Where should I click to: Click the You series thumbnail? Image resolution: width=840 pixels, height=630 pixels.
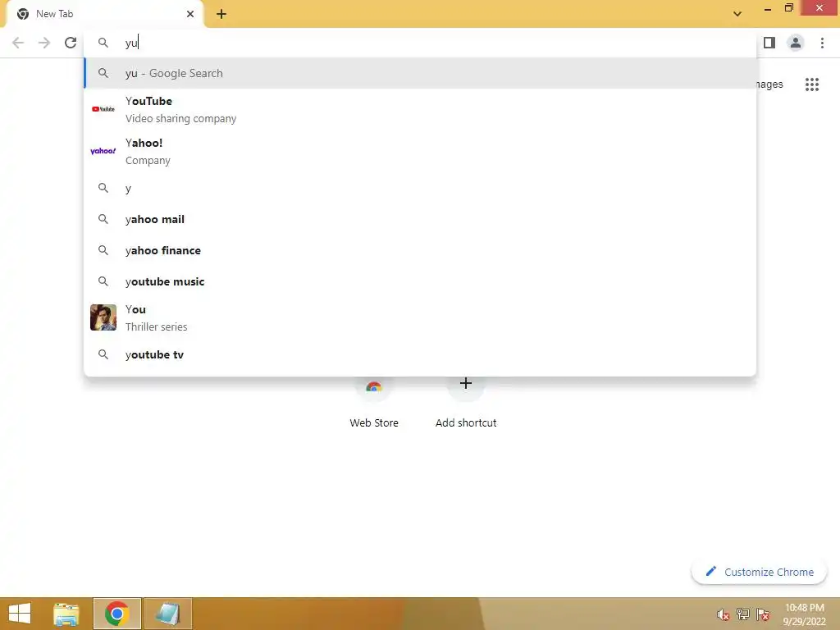pyautogui.click(x=103, y=317)
